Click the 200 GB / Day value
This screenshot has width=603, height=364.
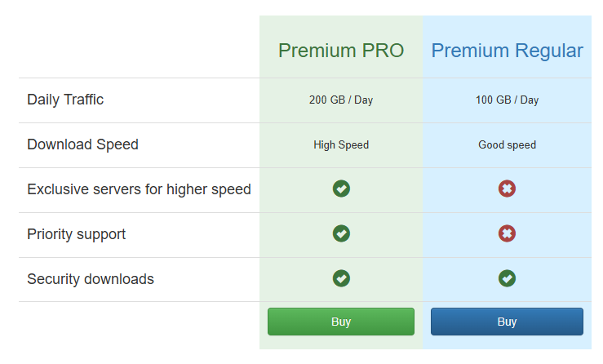coord(341,100)
